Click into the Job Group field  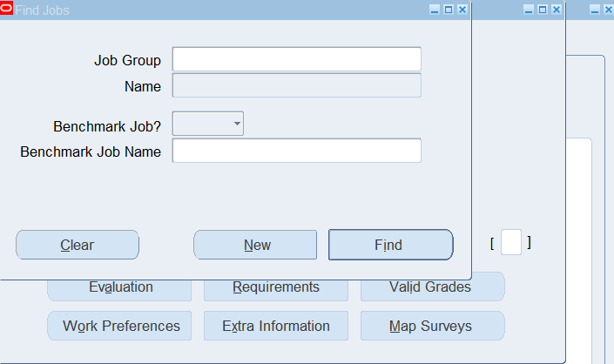297,59
